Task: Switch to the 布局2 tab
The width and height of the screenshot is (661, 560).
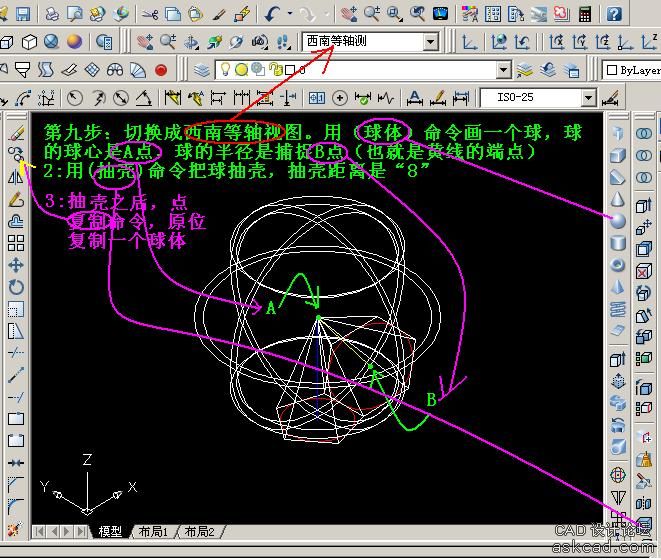Action: (x=199, y=531)
